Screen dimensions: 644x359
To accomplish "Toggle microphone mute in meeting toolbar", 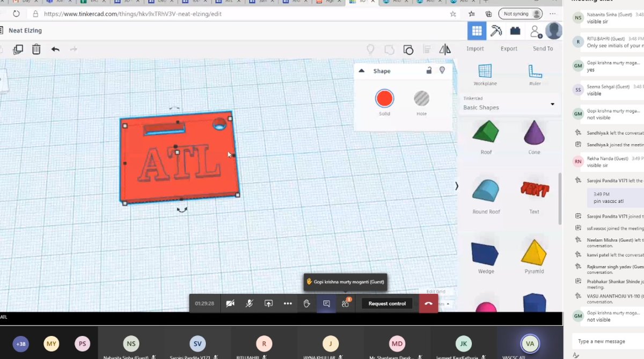I will [x=250, y=304].
